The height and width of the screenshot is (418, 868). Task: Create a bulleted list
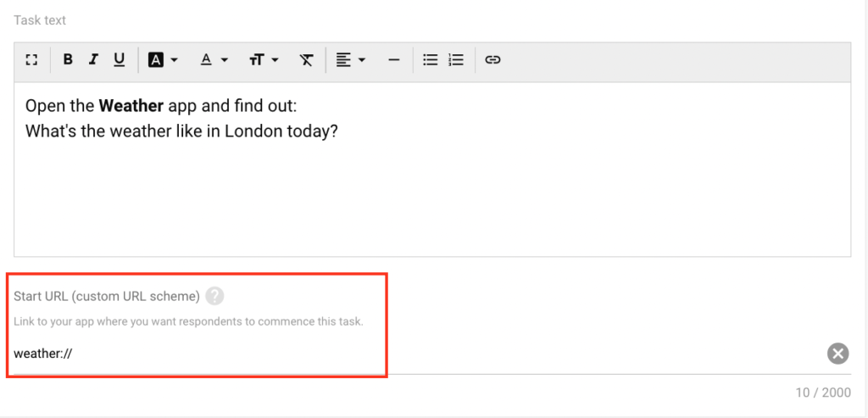point(431,60)
